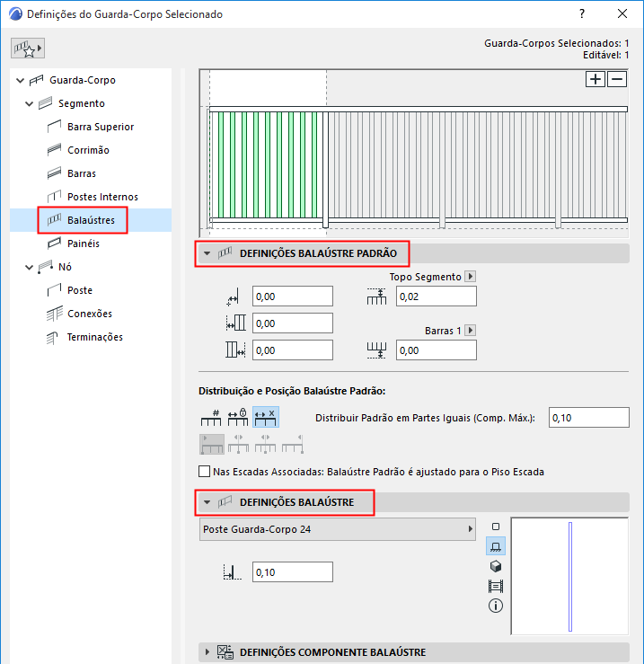Click the green highlighted pattern in preview
This screenshot has height=664, width=644.
tap(267, 165)
